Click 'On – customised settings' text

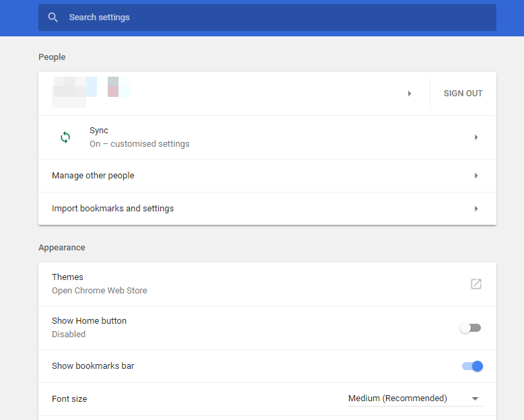(139, 144)
